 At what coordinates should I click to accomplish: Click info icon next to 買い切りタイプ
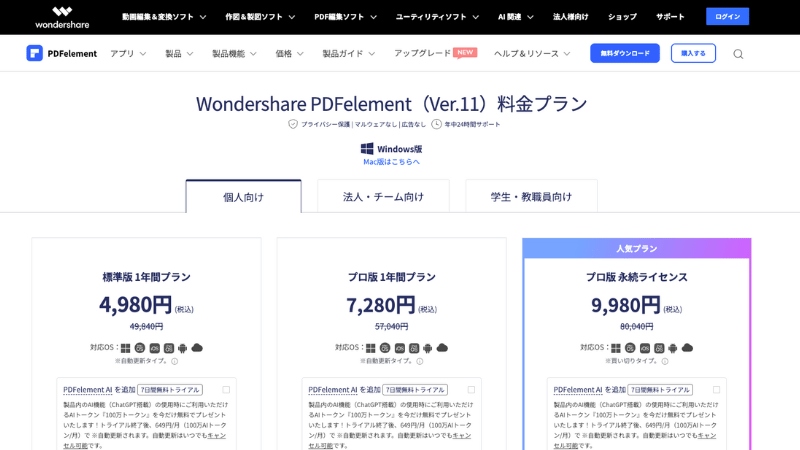(x=665, y=361)
